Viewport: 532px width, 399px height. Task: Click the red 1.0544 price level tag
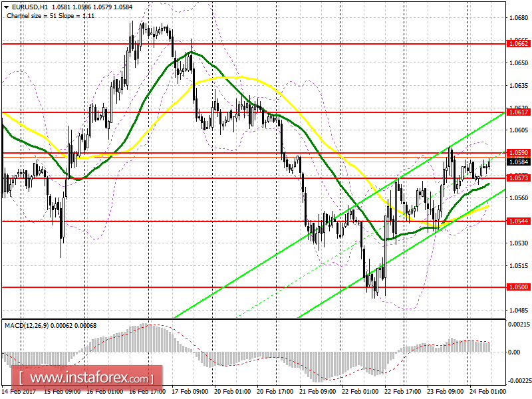point(519,221)
